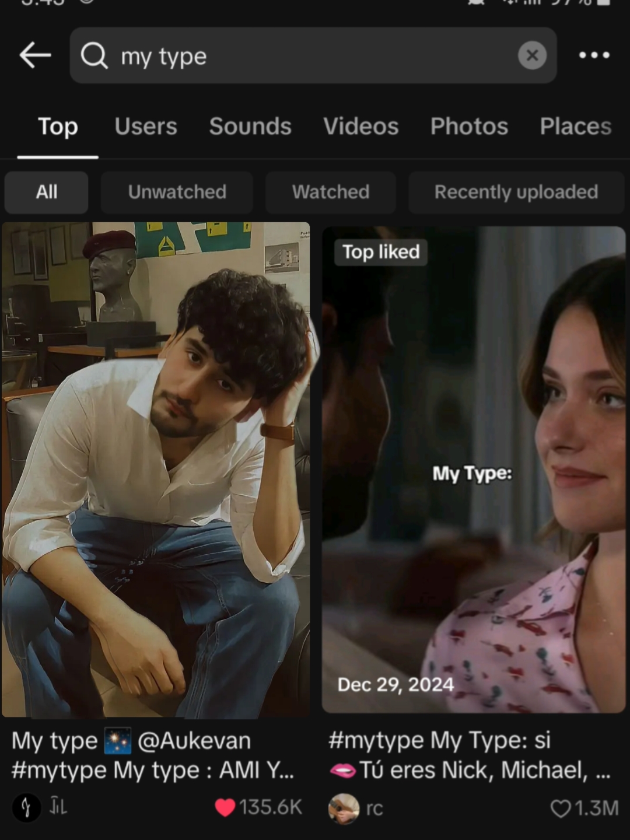Tap the @Aukevan mention in caption
Image resolution: width=630 pixels, height=840 pixels.
pyautogui.click(x=194, y=741)
